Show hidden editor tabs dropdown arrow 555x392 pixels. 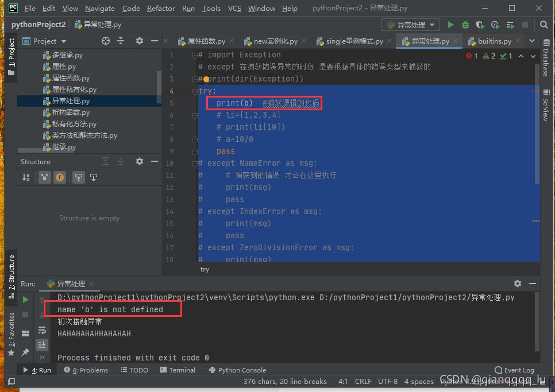point(531,41)
